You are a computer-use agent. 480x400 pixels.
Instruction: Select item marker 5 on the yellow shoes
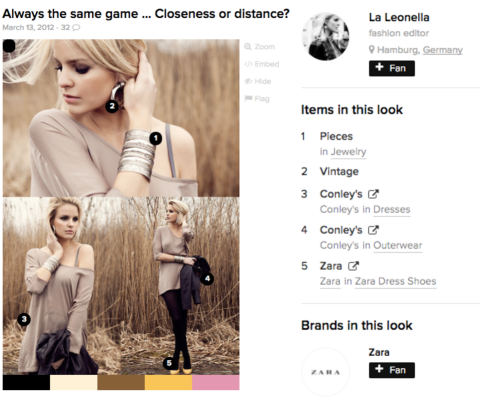click(x=169, y=363)
